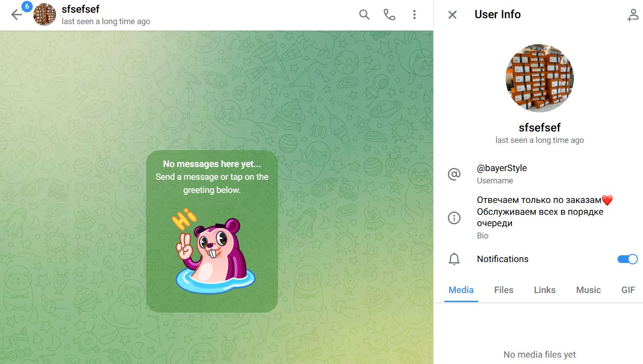Viewport: 643px width, 364px height.
Task: Click the bio info icon
Action: pos(454,218)
